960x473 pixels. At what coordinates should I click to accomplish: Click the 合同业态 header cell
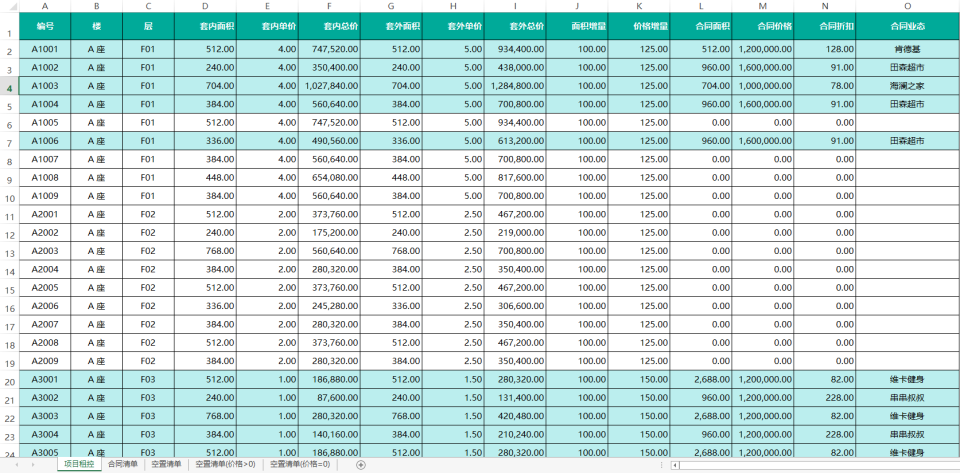907,25
